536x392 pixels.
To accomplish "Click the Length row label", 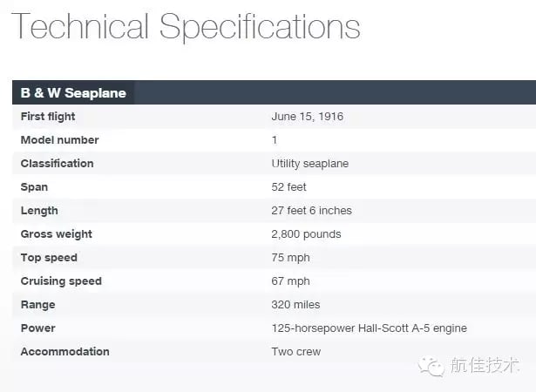I will [39, 211].
